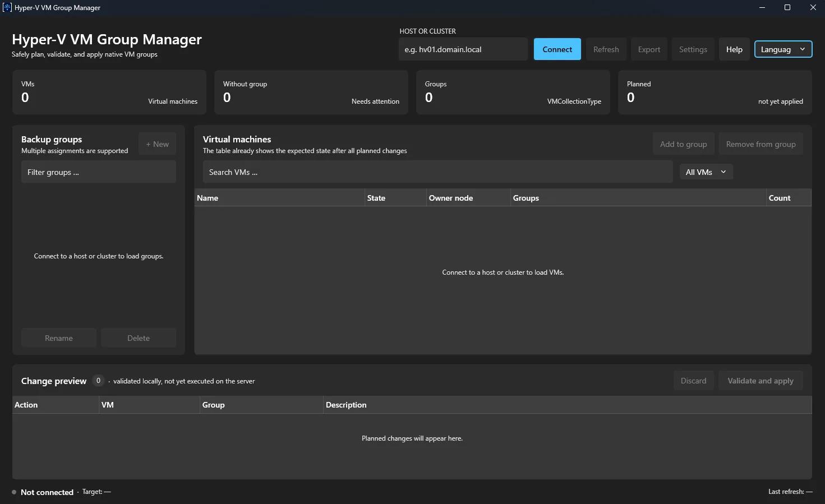Screen dimensions: 825x504
Task: Click the Connect button
Action: 557,49
